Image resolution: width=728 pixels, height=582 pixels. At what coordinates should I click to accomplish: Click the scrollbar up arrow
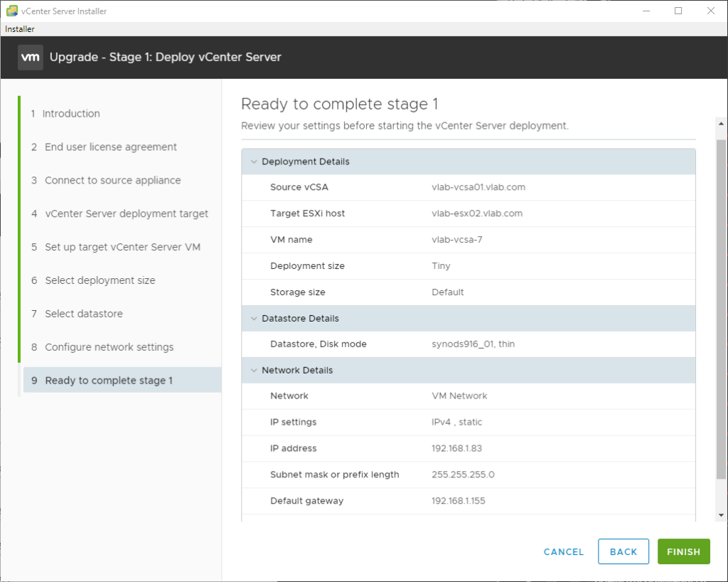point(721,124)
